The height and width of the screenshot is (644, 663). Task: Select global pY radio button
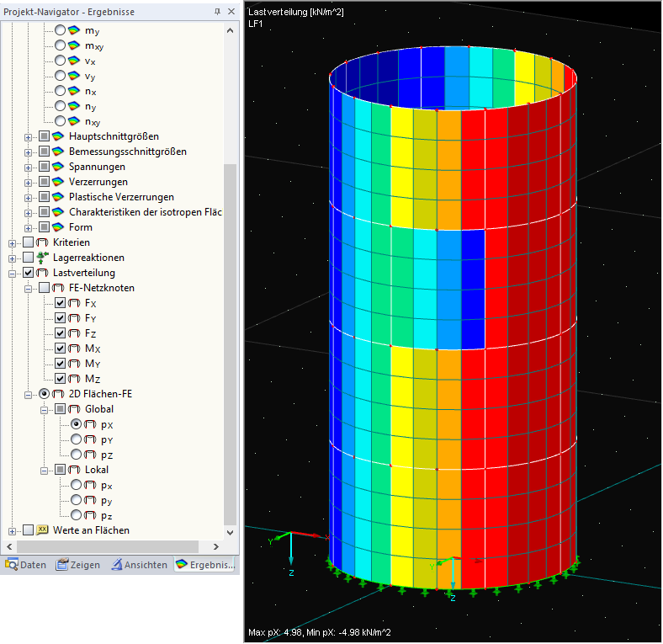pyautogui.click(x=77, y=439)
